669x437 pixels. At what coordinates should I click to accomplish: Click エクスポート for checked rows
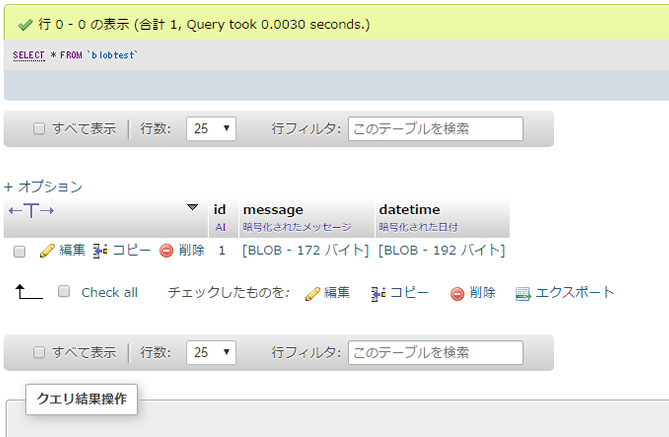pos(575,292)
